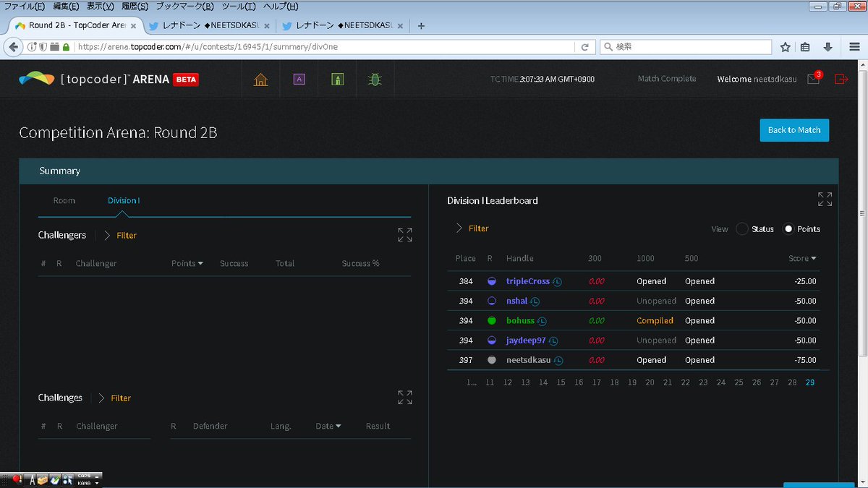Image resolution: width=868 pixels, height=488 pixels.
Task: Click the rating circle beside tripleCross
Action: pyautogui.click(x=491, y=281)
